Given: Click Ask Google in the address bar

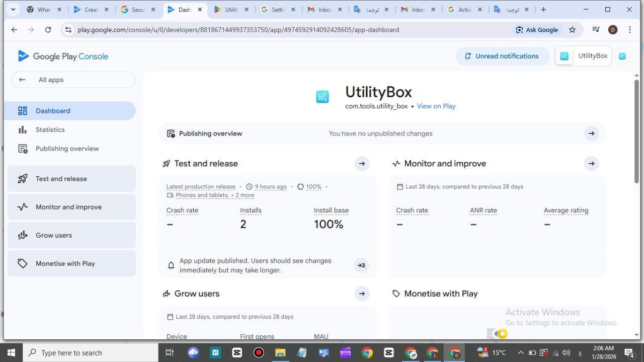Looking at the screenshot, I should (x=537, y=30).
